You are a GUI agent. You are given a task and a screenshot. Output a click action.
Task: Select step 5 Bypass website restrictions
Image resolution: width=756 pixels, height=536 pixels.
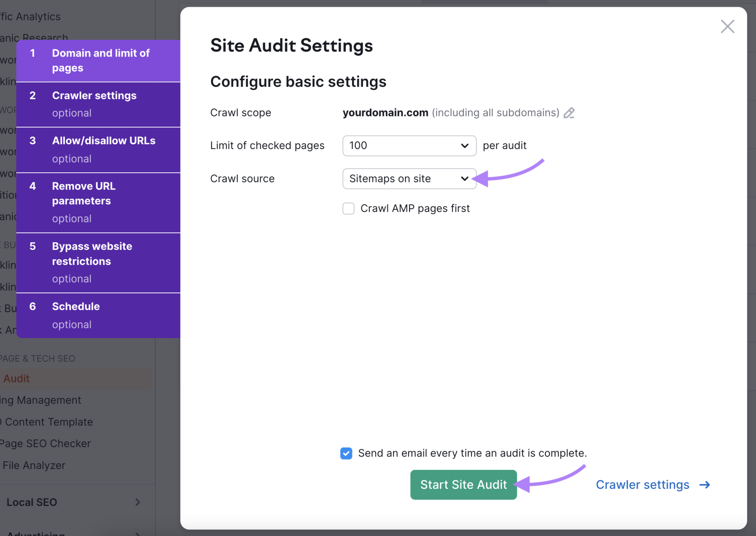pos(98,263)
